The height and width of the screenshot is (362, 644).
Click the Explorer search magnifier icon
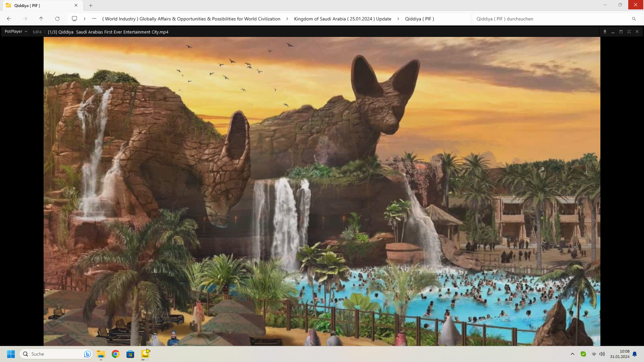[634, 19]
